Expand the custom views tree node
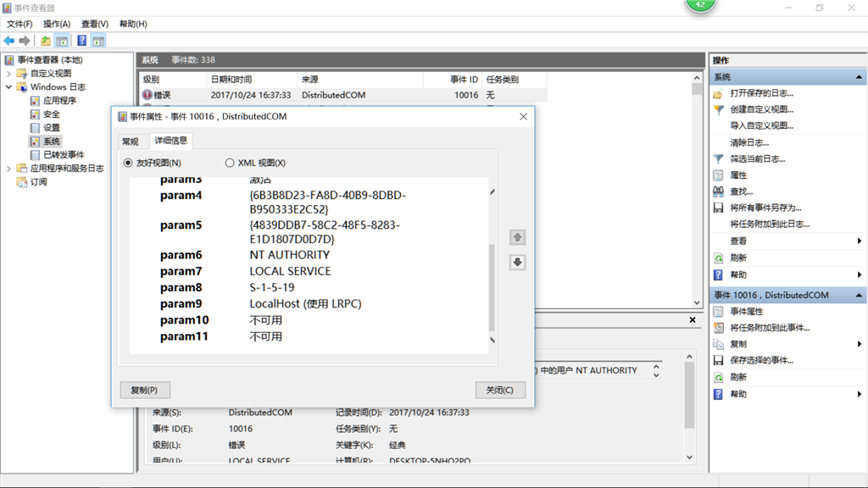This screenshot has width=868, height=488. point(7,75)
